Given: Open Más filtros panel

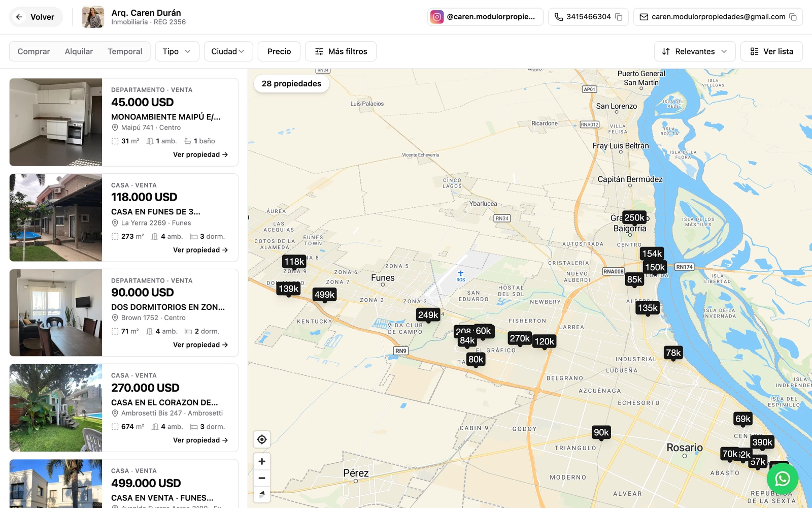Looking at the screenshot, I should tap(341, 51).
